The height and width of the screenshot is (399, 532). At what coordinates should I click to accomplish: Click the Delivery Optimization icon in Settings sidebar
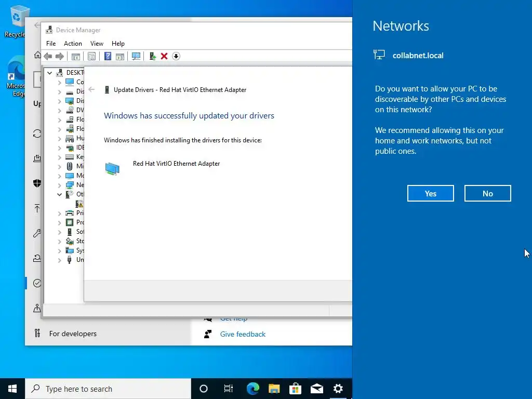pos(37,158)
